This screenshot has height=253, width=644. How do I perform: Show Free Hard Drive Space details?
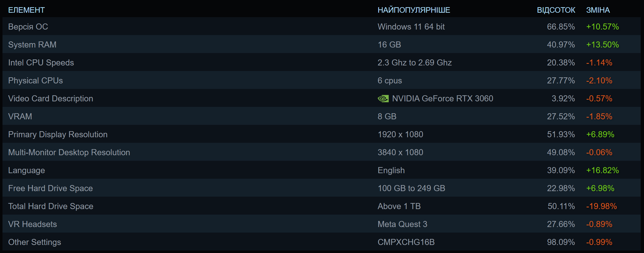point(51,188)
